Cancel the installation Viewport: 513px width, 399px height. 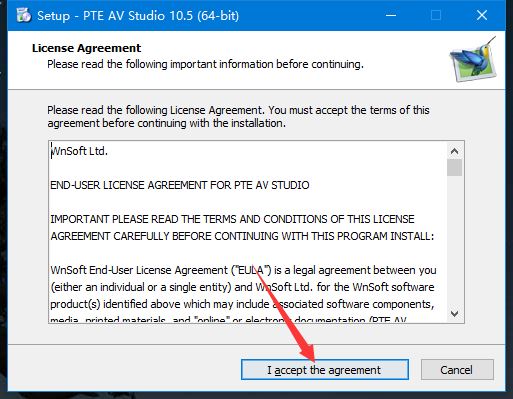point(457,370)
